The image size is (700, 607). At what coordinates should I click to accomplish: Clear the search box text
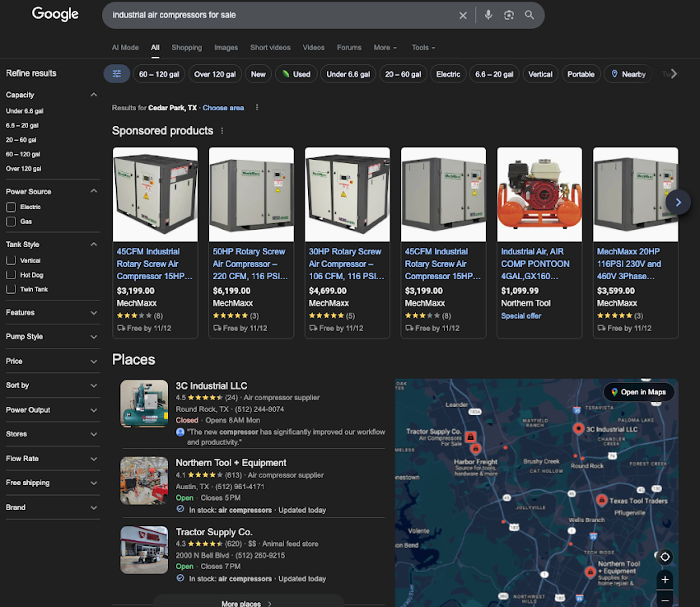coord(463,15)
